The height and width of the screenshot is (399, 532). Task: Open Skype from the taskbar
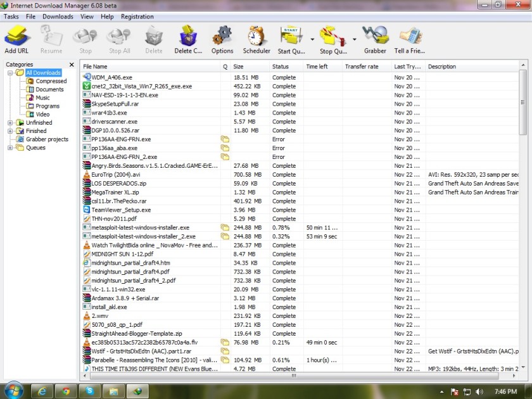pyautogui.click(x=90, y=391)
